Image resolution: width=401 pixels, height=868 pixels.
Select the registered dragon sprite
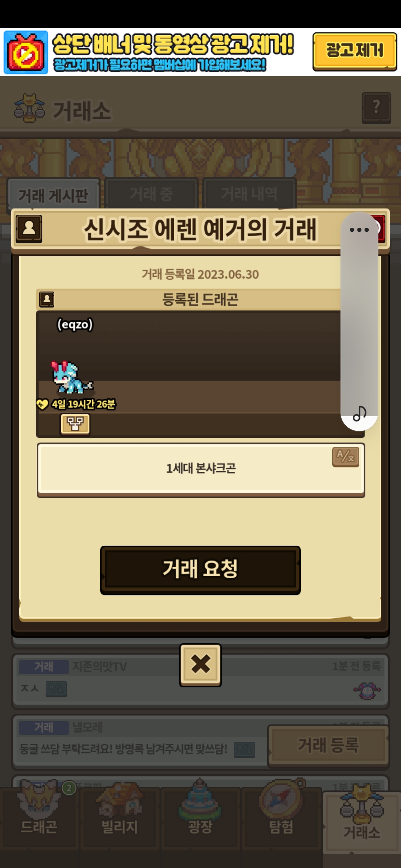[x=72, y=378]
